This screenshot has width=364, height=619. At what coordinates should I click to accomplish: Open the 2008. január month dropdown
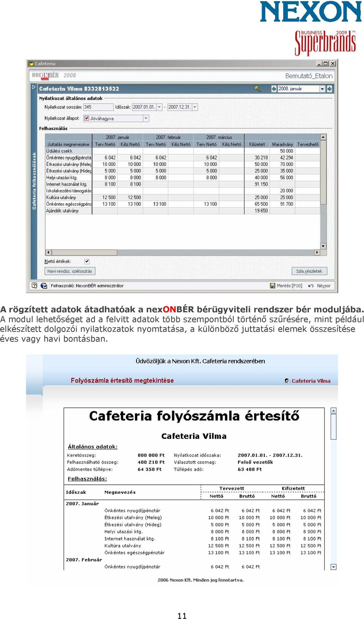pyautogui.click(x=322, y=88)
